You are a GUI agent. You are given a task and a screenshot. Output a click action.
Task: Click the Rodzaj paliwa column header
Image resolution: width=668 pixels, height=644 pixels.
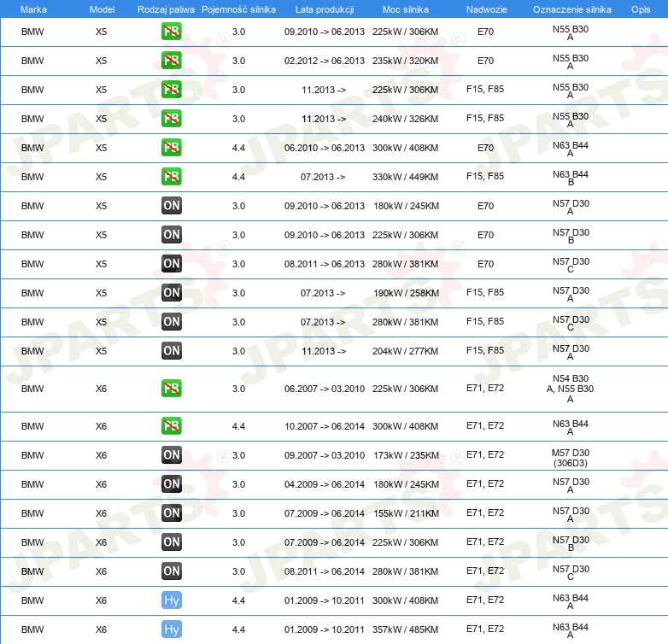click(x=166, y=9)
